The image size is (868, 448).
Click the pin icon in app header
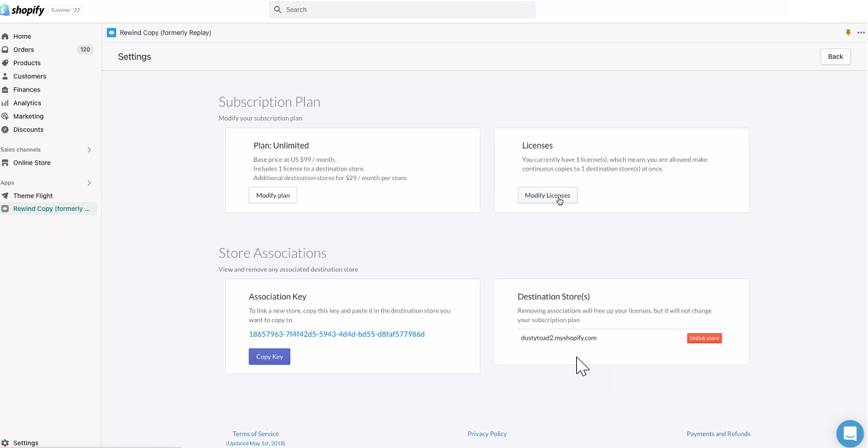[x=848, y=33]
